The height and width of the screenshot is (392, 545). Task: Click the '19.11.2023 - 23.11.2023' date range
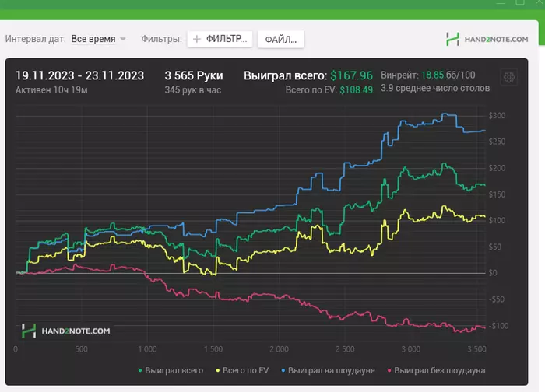(x=80, y=75)
